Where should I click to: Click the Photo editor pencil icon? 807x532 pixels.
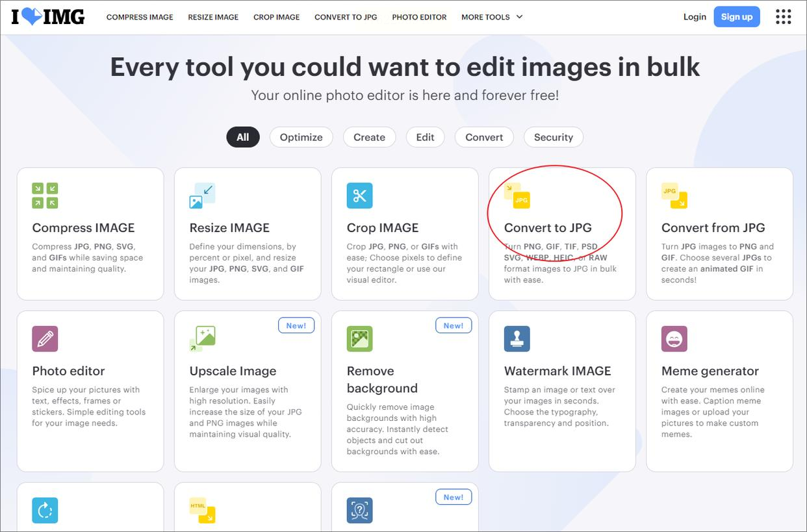point(45,339)
